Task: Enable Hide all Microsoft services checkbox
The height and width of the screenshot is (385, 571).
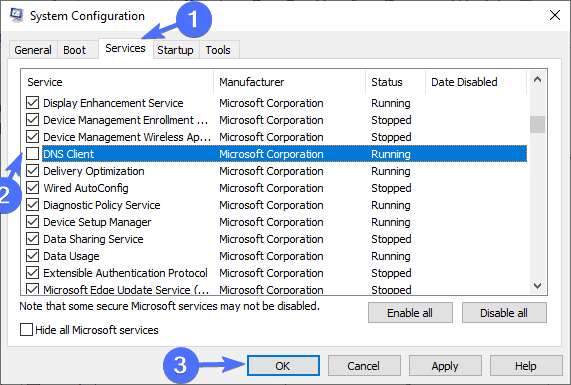Action: 26,330
